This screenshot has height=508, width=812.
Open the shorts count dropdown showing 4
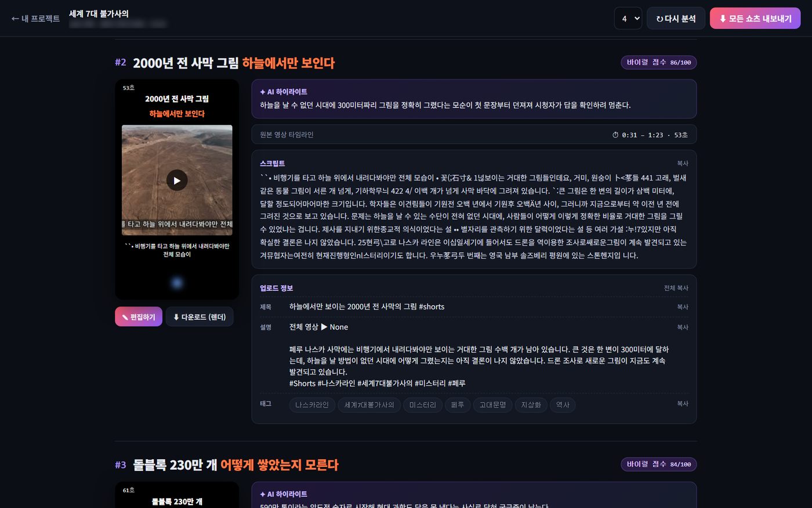tap(628, 19)
